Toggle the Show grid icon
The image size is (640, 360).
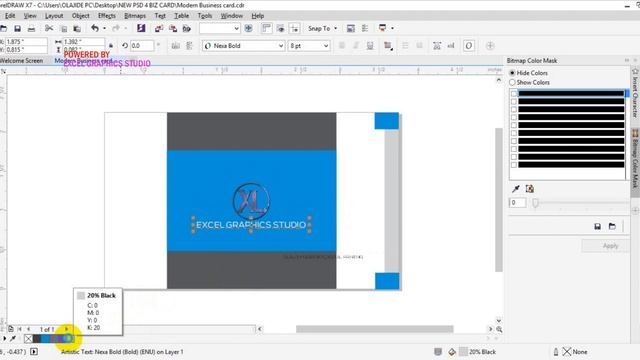coord(280,28)
